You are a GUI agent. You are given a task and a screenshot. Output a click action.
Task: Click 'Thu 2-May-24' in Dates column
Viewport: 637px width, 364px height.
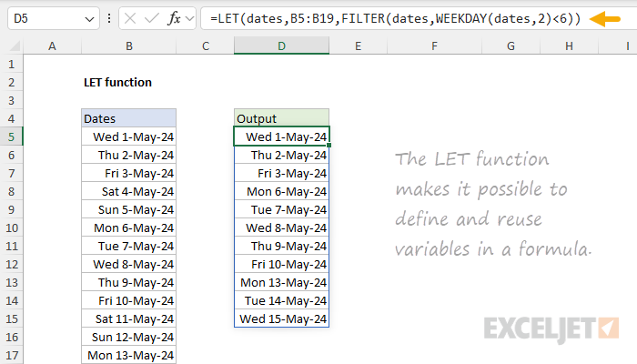[x=129, y=155]
